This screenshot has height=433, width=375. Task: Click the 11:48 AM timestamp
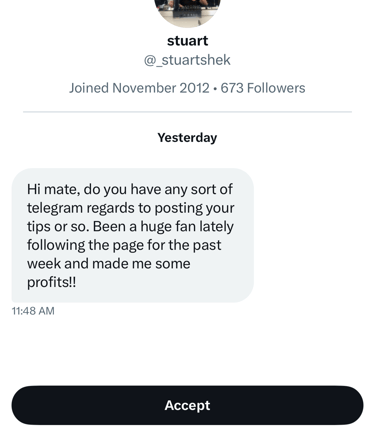[x=33, y=311]
